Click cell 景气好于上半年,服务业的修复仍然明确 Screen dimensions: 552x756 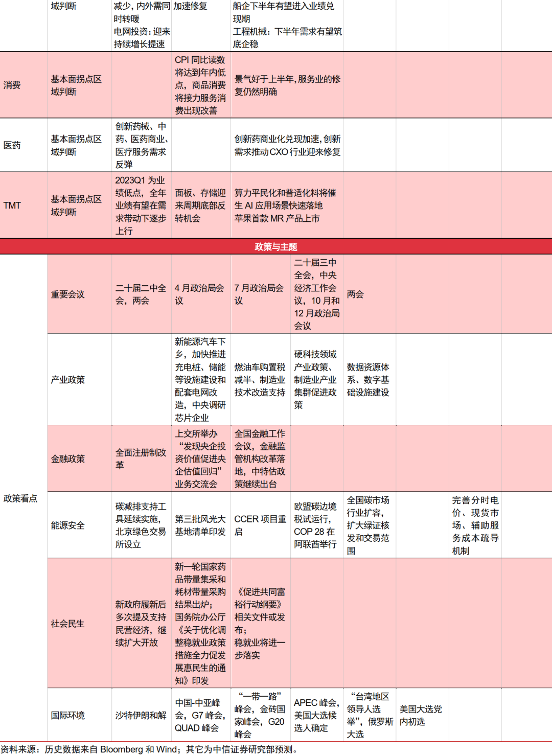tap(287, 85)
